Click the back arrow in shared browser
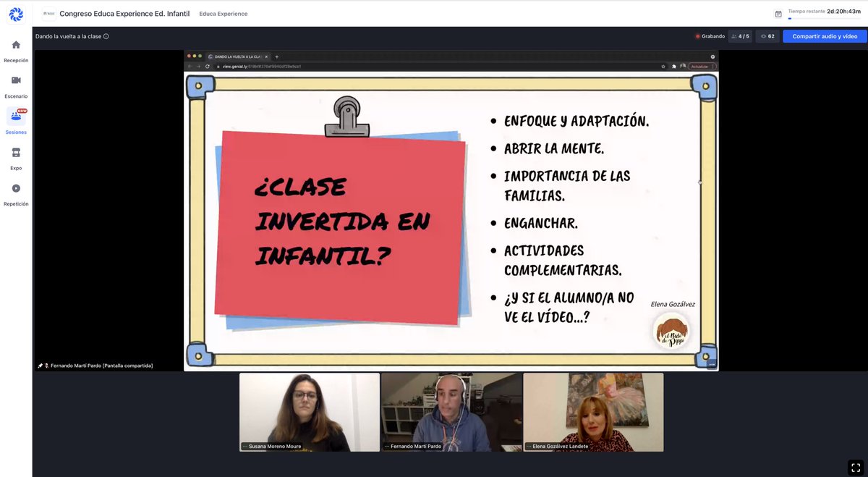This screenshot has height=477, width=868. pos(190,66)
